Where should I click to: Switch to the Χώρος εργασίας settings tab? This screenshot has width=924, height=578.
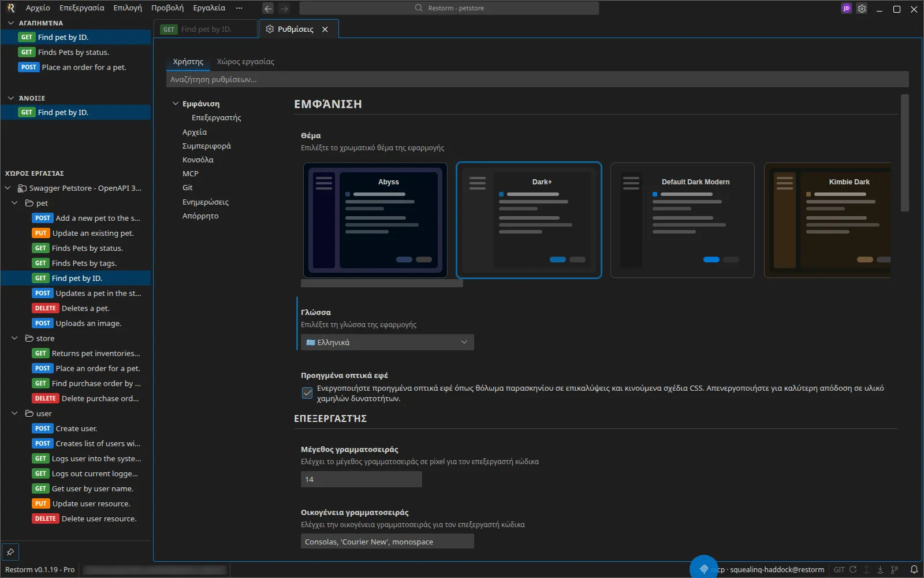click(245, 61)
